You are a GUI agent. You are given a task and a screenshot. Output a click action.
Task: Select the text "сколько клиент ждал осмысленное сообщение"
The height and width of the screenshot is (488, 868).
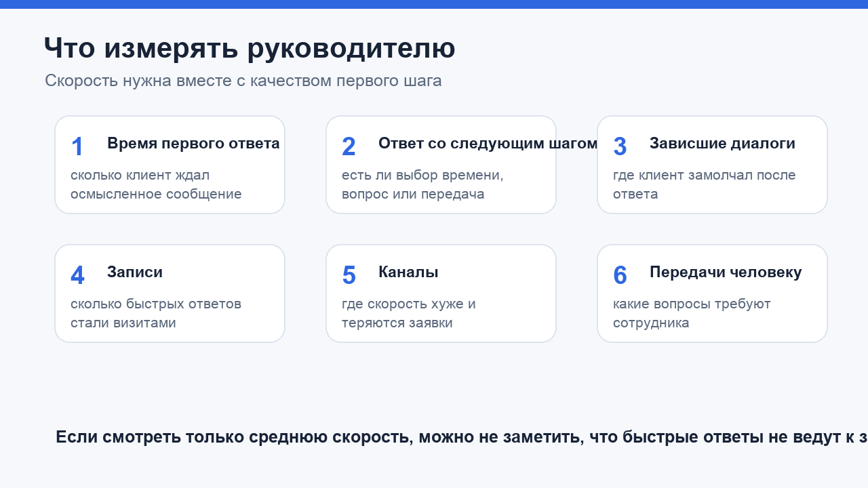(x=156, y=184)
